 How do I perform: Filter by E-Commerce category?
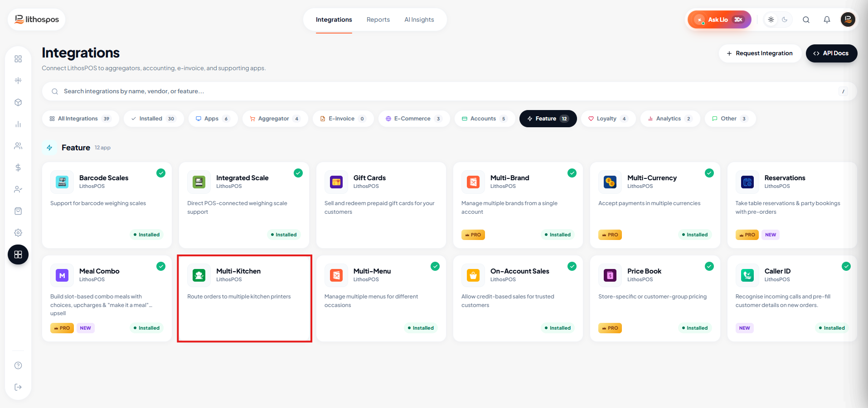(414, 119)
